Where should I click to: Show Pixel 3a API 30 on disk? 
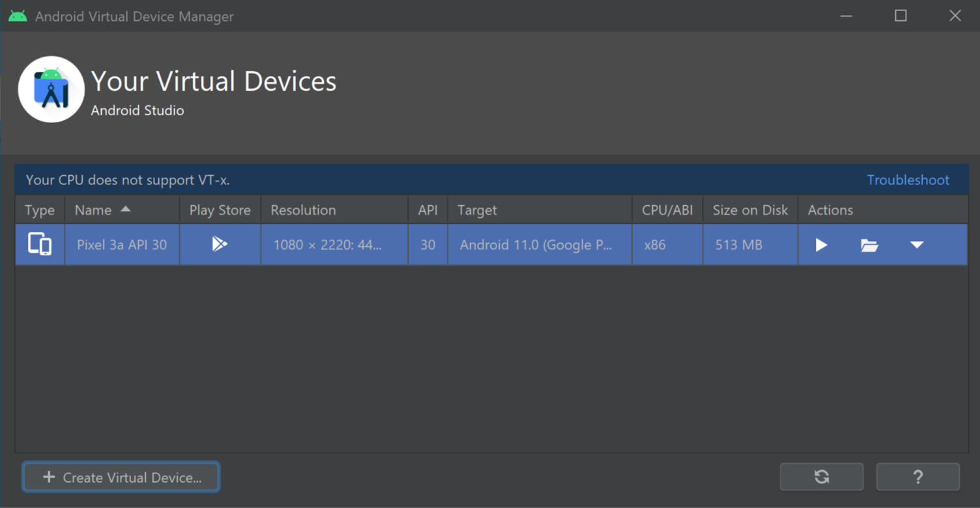point(869,246)
